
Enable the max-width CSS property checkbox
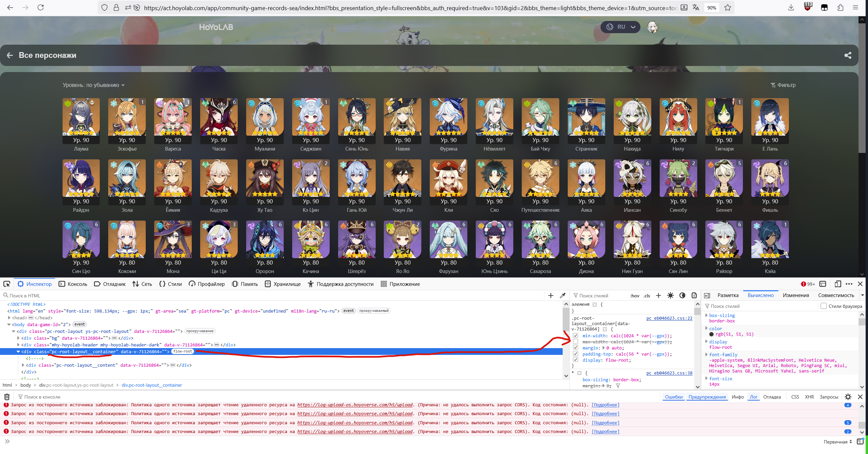point(576,342)
